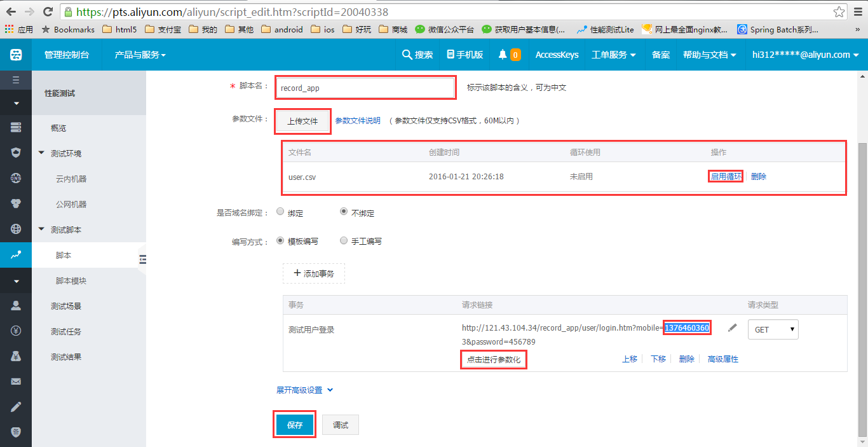
Task: Select the performance chart icon in the sidebar
Action: click(x=16, y=254)
